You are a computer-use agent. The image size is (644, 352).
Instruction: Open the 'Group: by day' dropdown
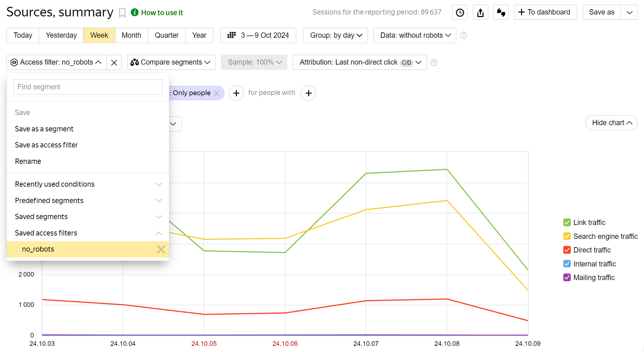(335, 35)
